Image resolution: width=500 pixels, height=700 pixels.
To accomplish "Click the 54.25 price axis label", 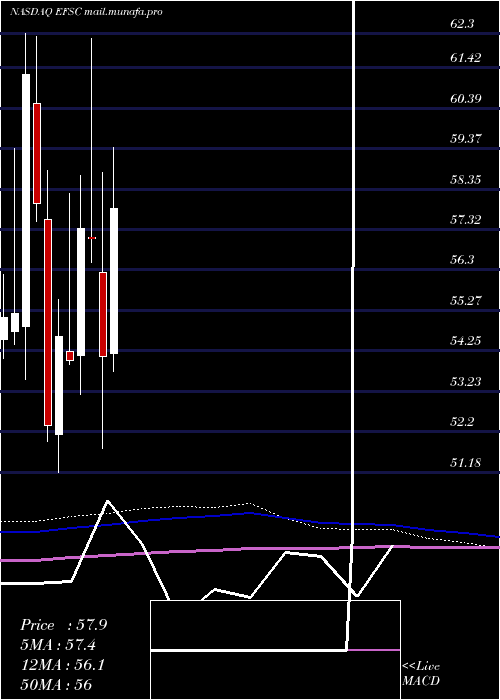I will [466, 341].
